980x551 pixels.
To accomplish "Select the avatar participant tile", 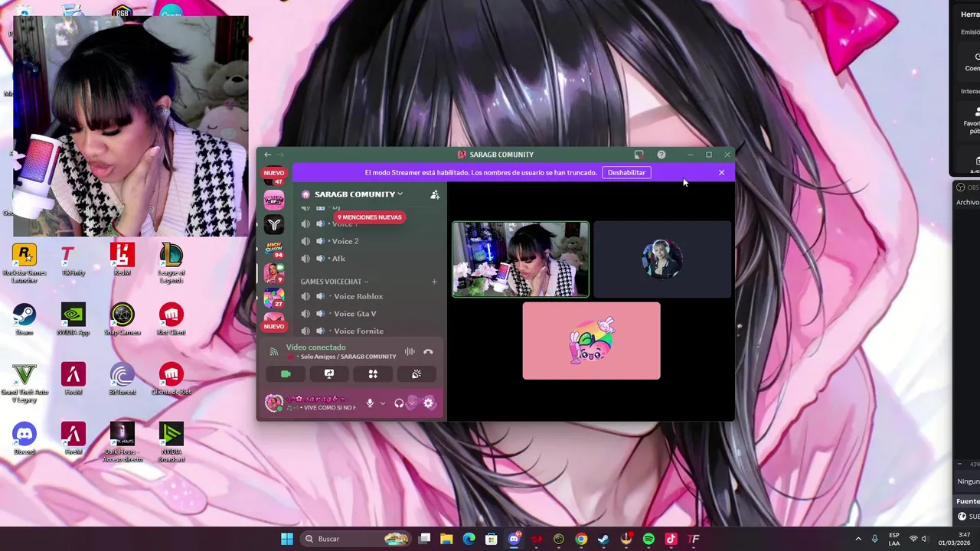I will coord(662,259).
